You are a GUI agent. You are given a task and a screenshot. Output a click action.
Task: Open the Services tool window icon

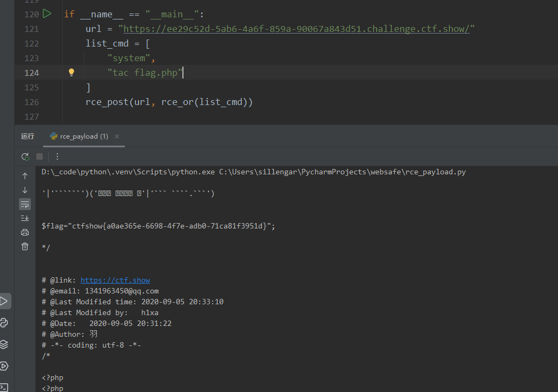tap(4, 366)
